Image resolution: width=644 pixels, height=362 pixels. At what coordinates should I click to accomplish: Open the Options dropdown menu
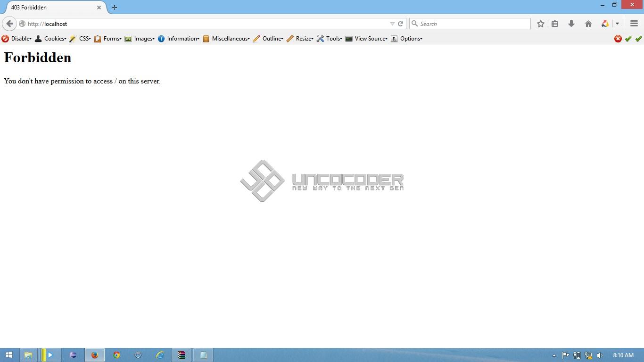[407, 39]
